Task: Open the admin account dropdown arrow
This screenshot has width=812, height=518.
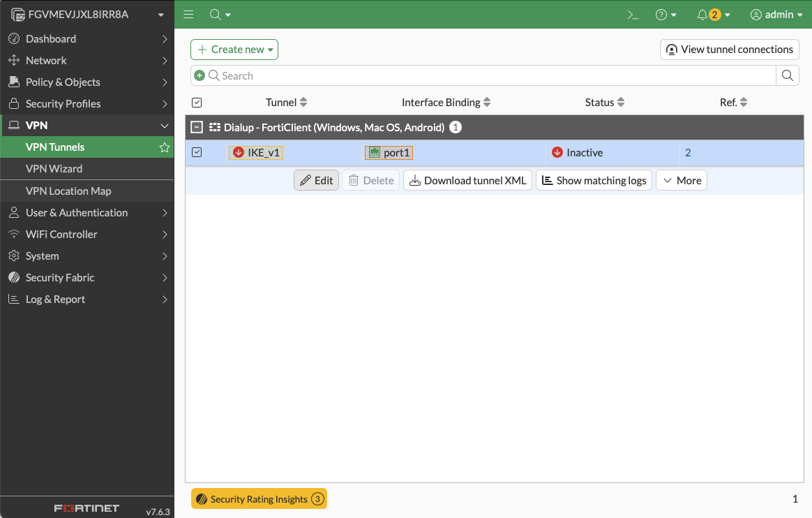Action: [x=800, y=15]
